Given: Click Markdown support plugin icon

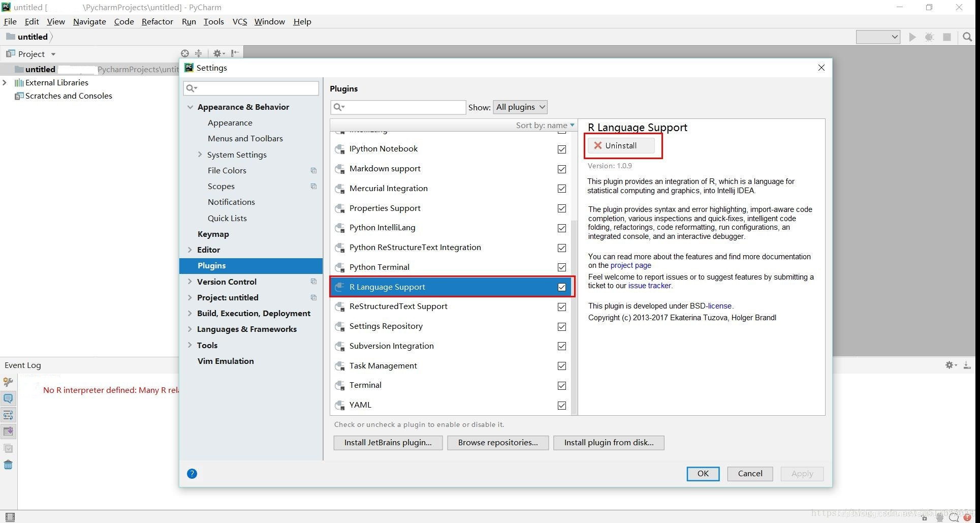Looking at the screenshot, I should tap(340, 169).
